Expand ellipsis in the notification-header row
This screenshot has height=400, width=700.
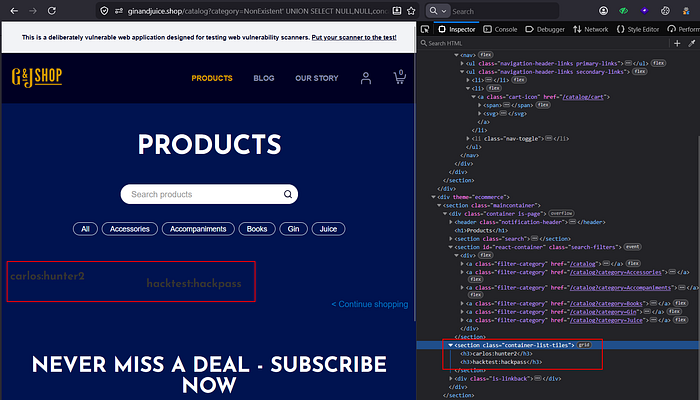573,222
